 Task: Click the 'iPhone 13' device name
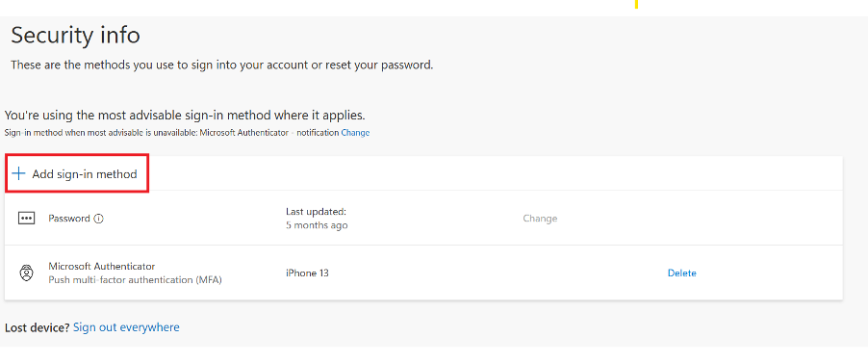pyautogui.click(x=307, y=273)
